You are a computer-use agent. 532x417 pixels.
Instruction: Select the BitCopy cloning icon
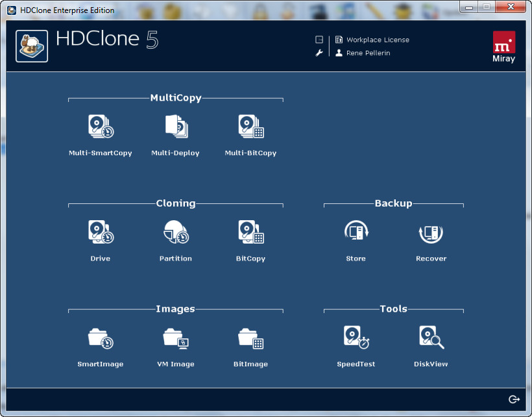click(x=250, y=232)
